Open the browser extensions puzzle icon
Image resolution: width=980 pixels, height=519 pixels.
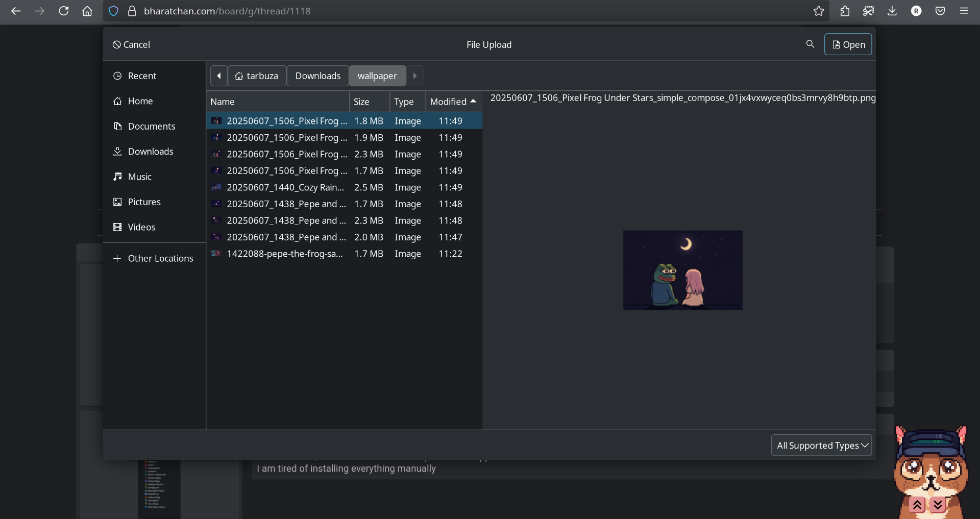point(845,11)
